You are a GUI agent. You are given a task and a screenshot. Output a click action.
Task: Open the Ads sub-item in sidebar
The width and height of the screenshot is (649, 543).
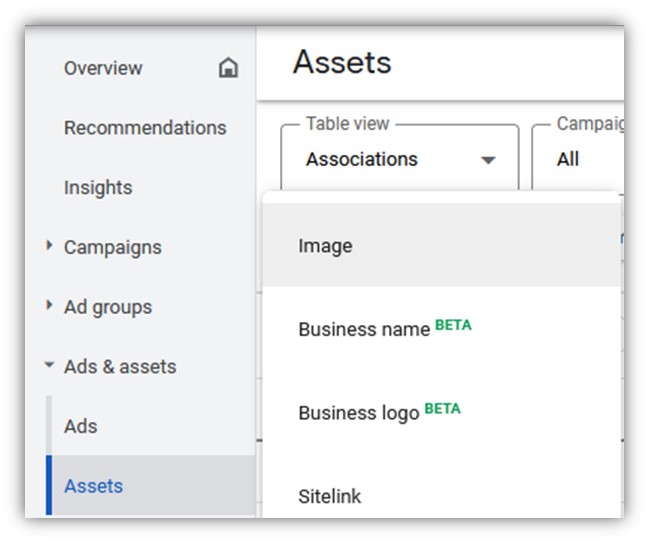click(81, 426)
